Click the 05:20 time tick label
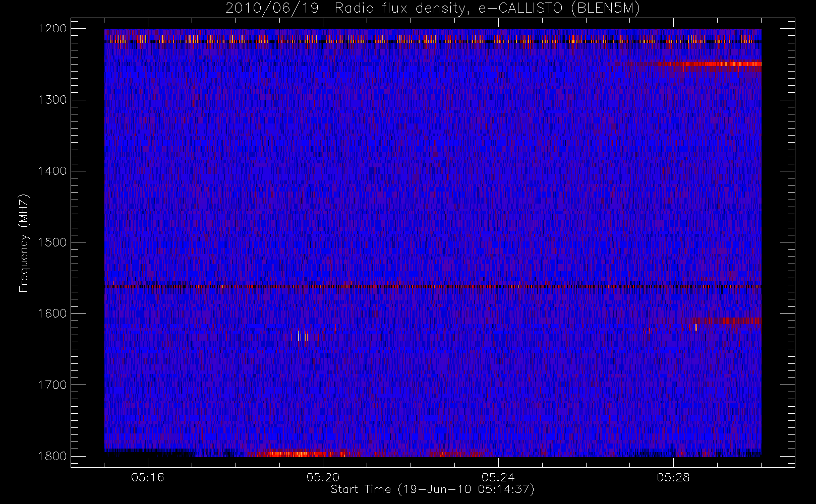 point(323,477)
